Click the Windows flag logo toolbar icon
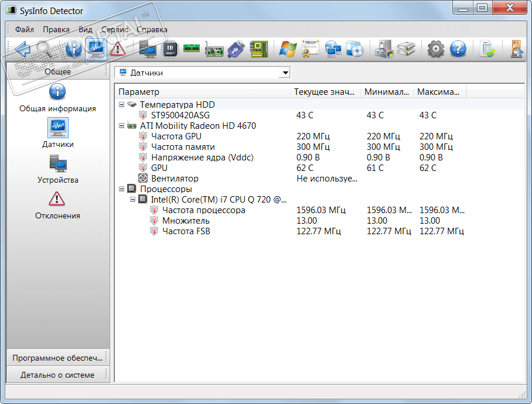 (x=288, y=50)
